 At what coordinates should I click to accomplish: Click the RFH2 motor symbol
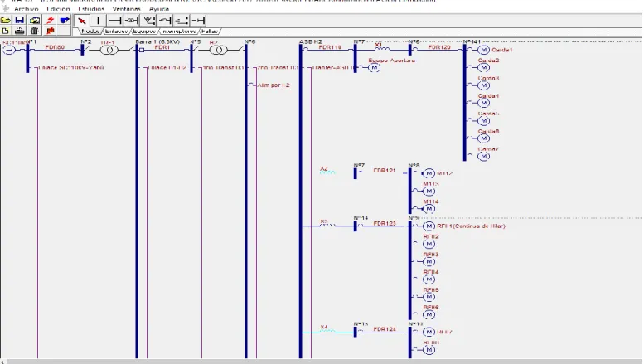(x=429, y=244)
